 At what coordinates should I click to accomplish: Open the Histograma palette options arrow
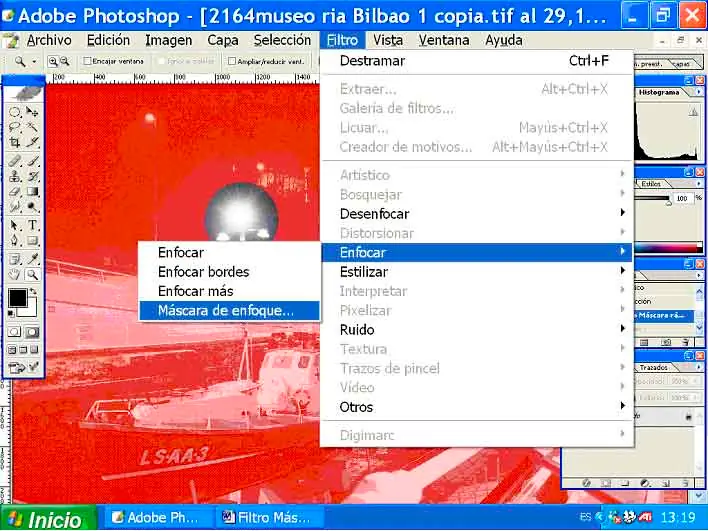pos(699,92)
